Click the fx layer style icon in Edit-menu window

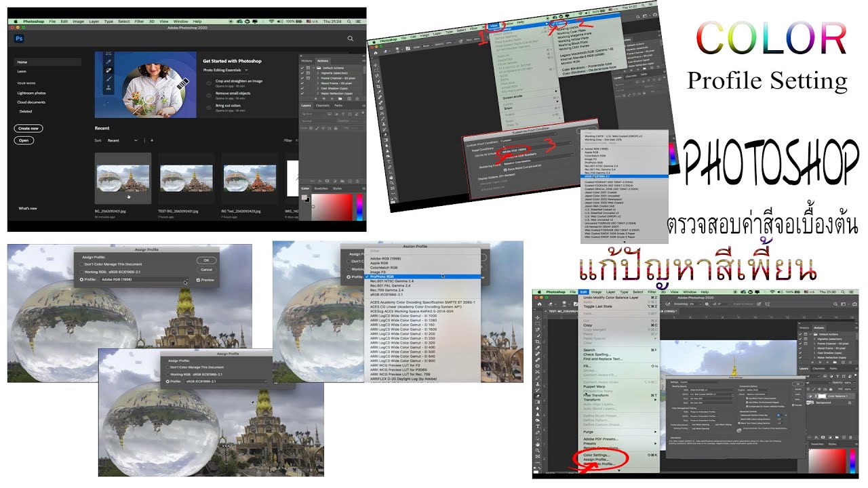[816, 437]
